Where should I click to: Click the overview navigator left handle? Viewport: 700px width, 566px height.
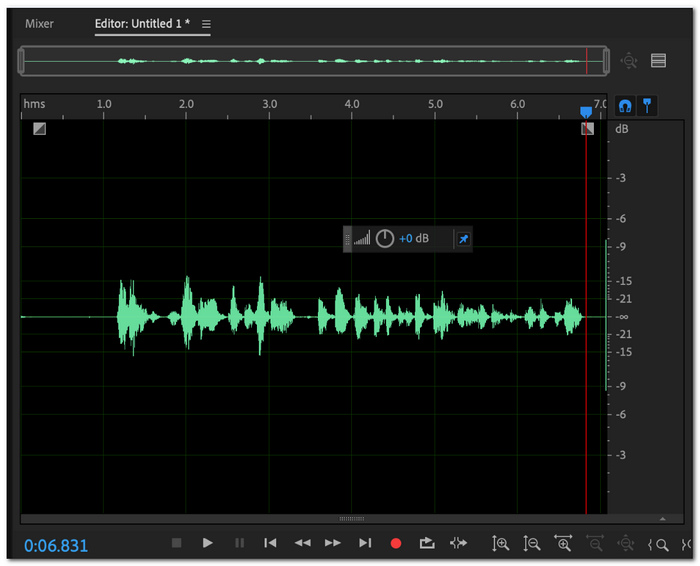click(x=21, y=60)
